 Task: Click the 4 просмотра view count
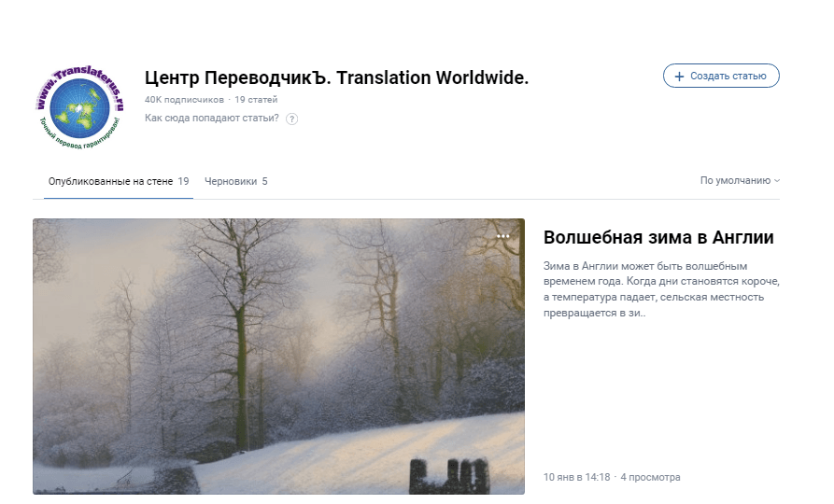coord(650,477)
